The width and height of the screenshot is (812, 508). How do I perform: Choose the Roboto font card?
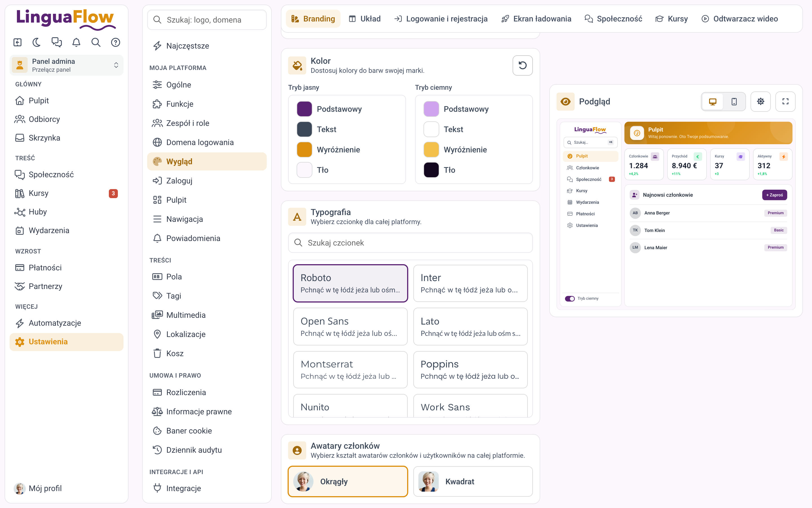[x=350, y=283]
